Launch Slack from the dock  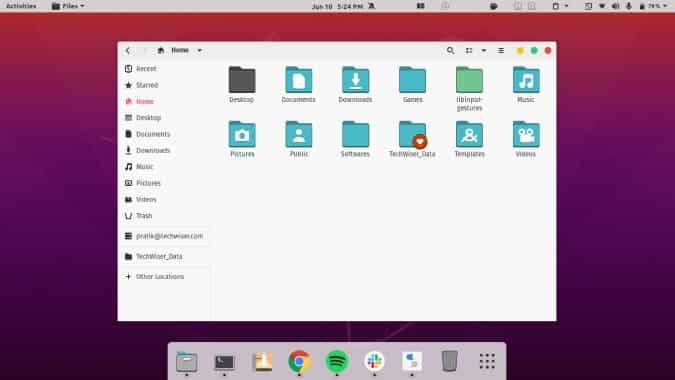(375, 361)
